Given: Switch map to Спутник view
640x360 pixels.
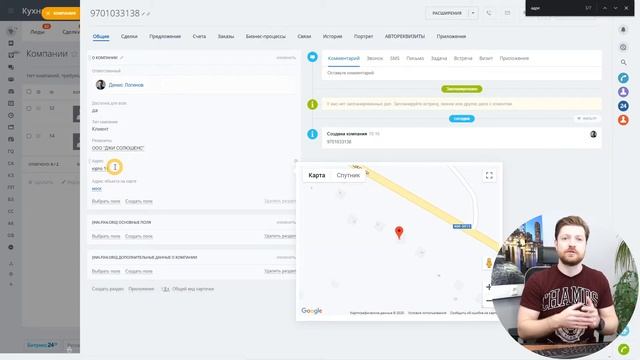Looking at the screenshot, I should point(348,175).
